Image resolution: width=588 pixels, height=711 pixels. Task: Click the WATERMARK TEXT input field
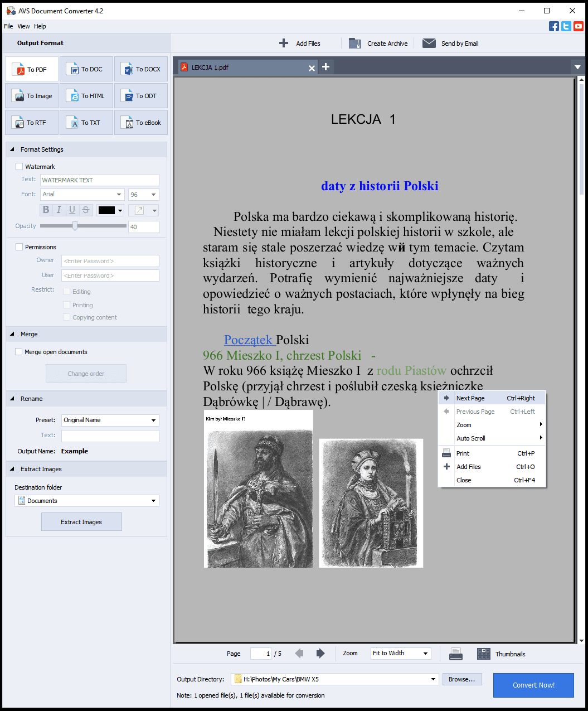(99, 180)
